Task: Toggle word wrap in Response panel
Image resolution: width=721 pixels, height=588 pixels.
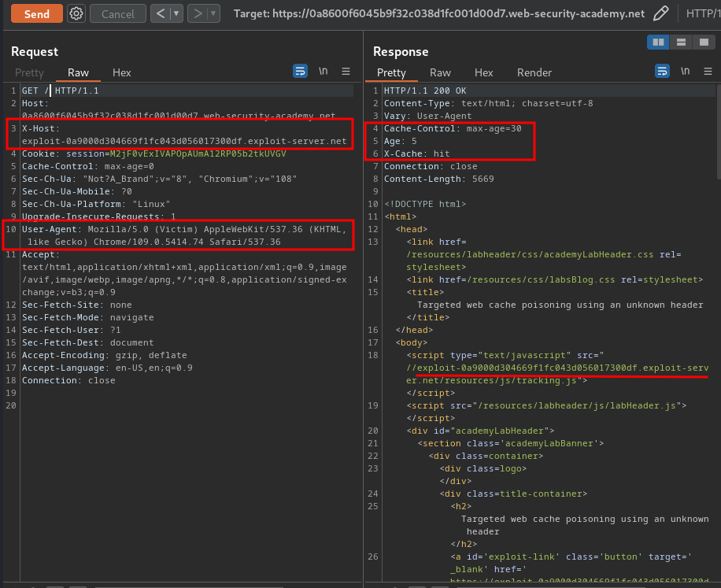Action: click(662, 72)
